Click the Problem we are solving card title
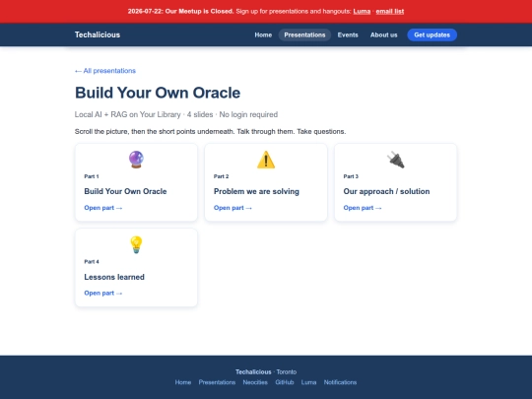The height and width of the screenshot is (399, 532). [256, 191]
